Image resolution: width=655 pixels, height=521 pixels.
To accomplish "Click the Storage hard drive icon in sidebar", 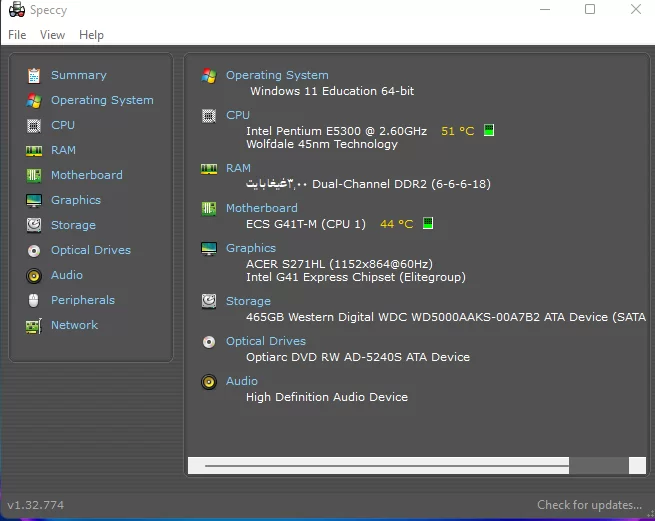I will coord(34,225).
